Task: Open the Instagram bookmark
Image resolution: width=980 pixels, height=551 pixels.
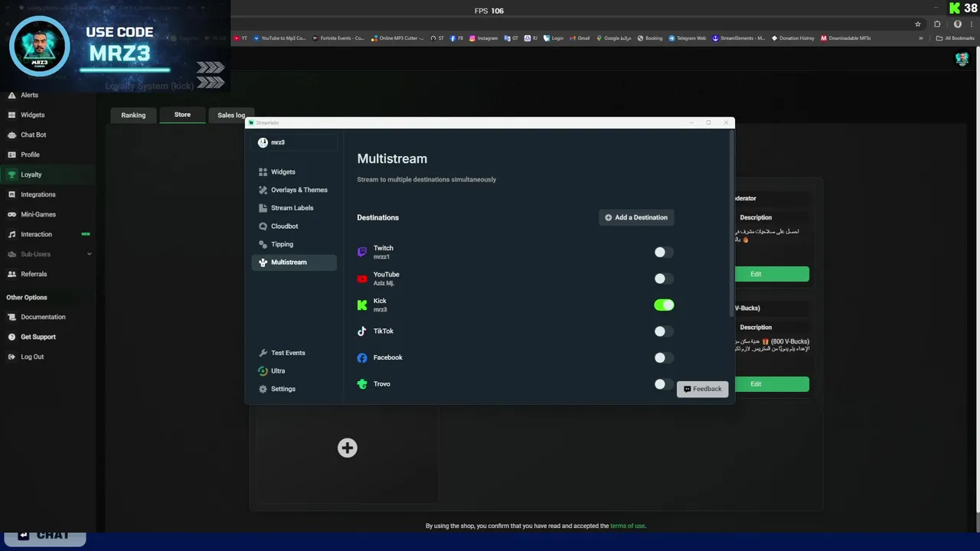Action: pyautogui.click(x=483, y=38)
